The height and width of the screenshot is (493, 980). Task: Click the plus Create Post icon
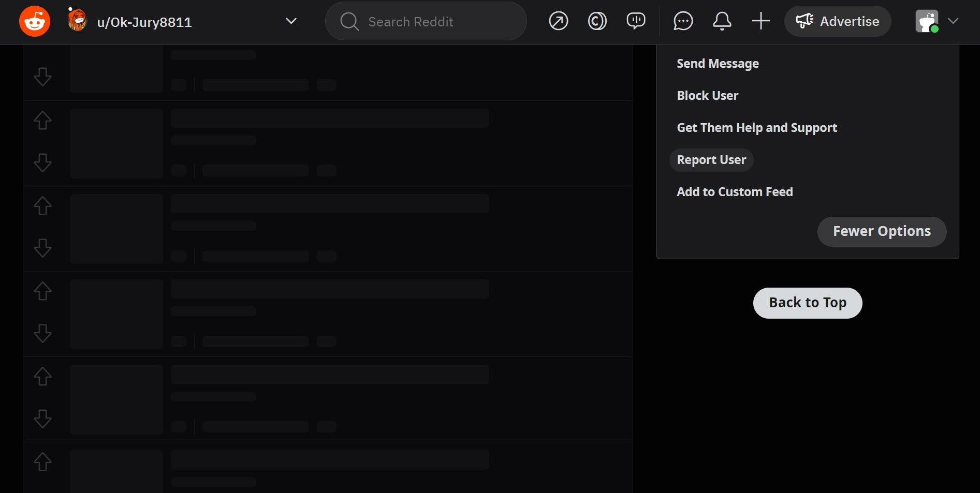(760, 21)
